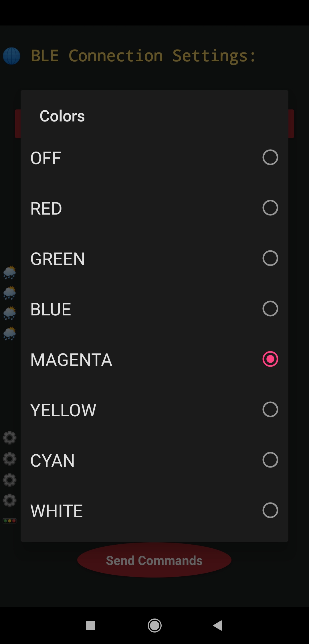Tap the Android back navigation button
The height and width of the screenshot is (644, 309).
[x=217, y=626]
